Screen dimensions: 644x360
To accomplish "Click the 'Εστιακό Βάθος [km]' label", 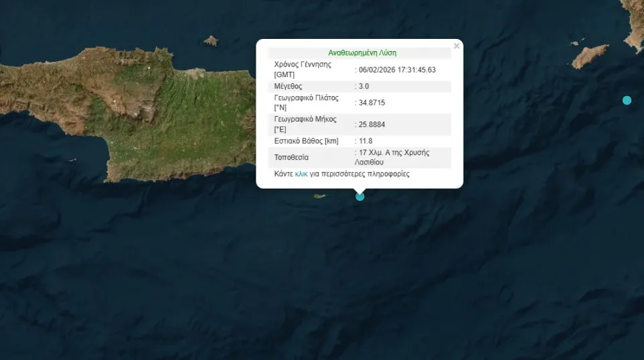I will tap(306, 141).
